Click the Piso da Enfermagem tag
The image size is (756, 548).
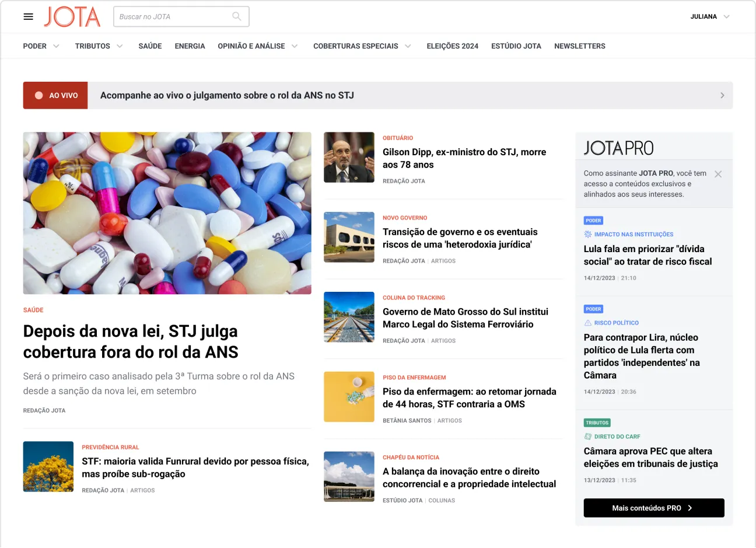414,378
